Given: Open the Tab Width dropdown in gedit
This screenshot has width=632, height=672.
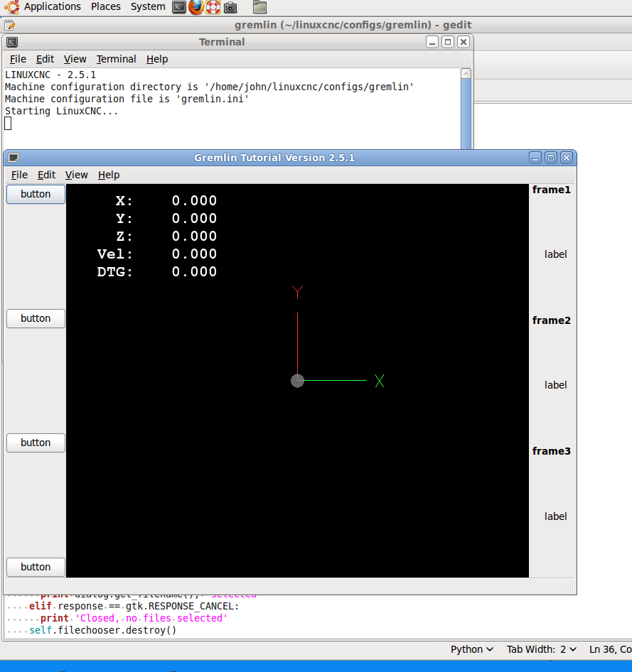Looking at the screenshot, I should coord(542,649).
